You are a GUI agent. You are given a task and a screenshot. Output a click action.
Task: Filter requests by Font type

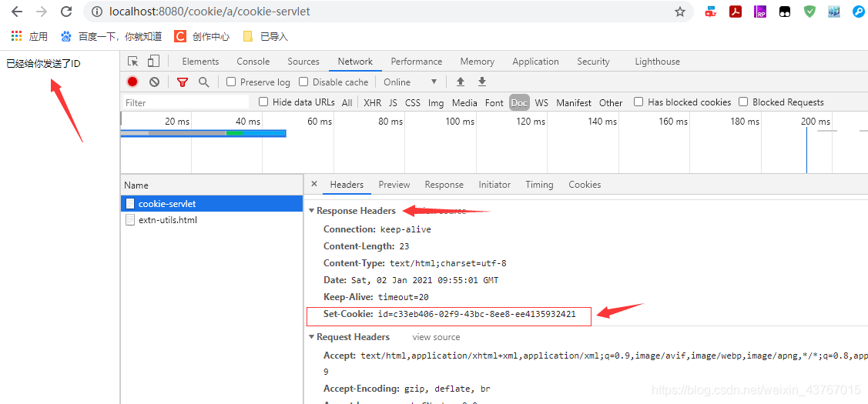click(494, 102)
